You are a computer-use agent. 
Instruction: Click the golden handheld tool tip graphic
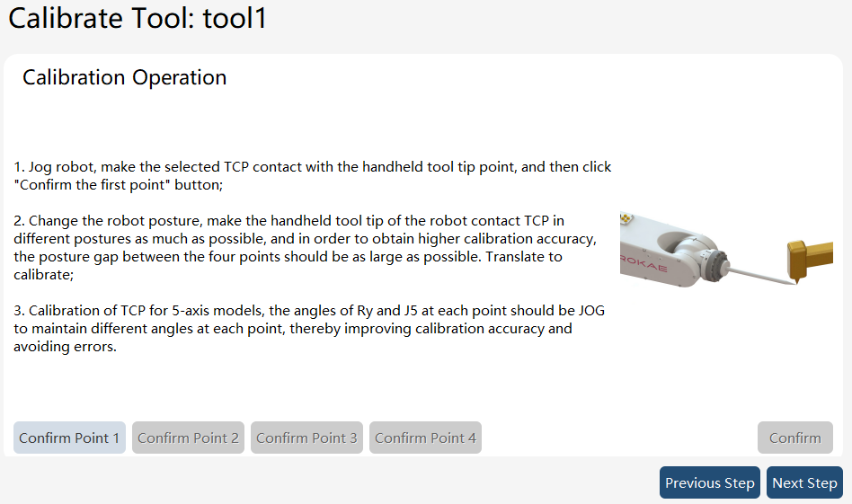coord(809,261)
